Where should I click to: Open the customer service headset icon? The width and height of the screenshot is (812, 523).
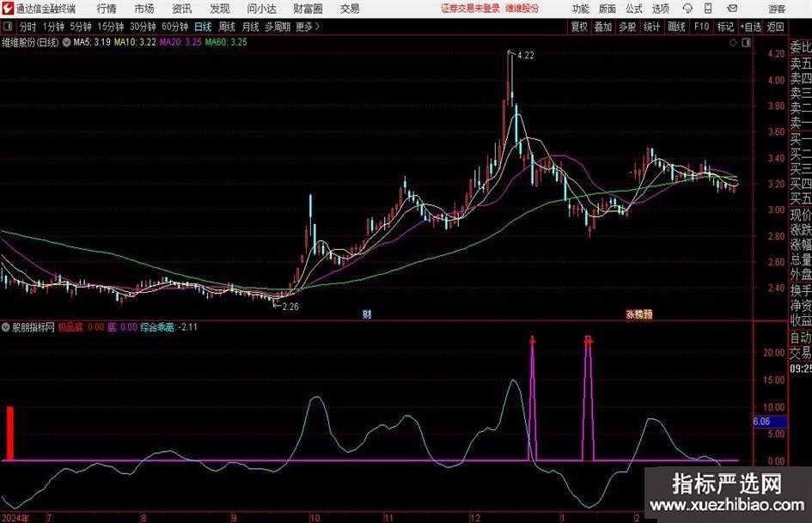[687, 9]
